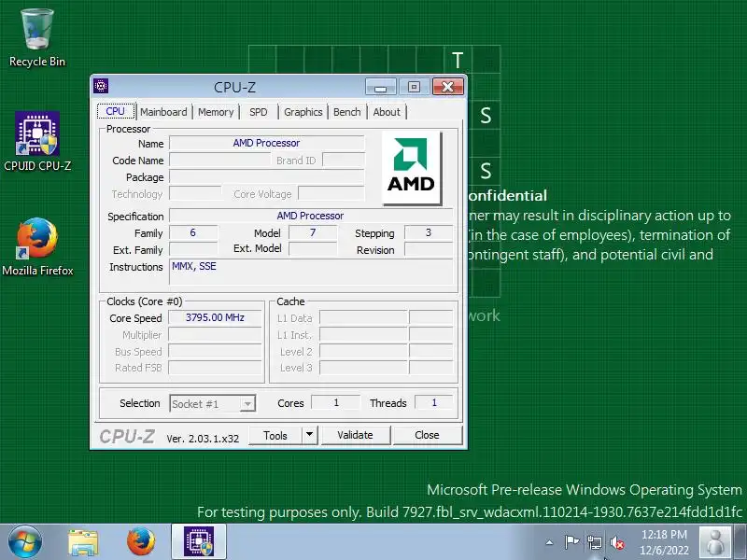Open the Recycle Bin desktop icon
Image resolution: width=747 pixels, height=560 pixels.
[36, 38]
